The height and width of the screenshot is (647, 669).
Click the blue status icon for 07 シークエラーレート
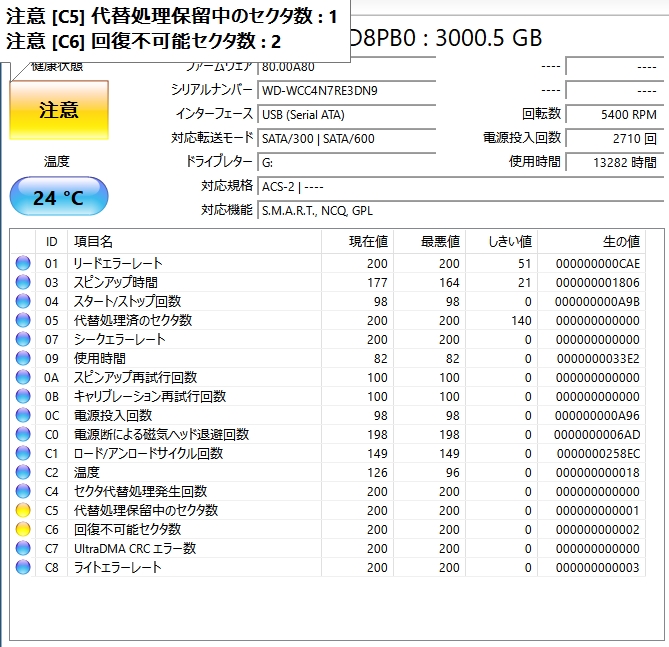click(23, 339)
